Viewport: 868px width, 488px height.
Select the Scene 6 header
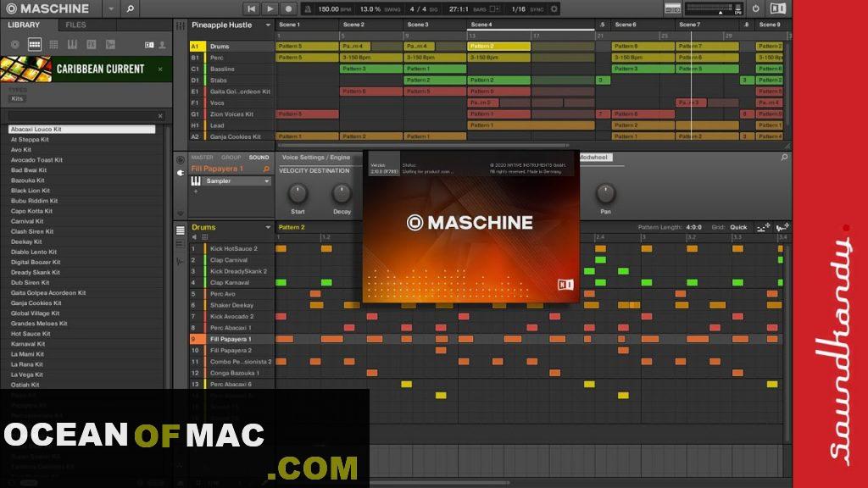click(626, 25)
